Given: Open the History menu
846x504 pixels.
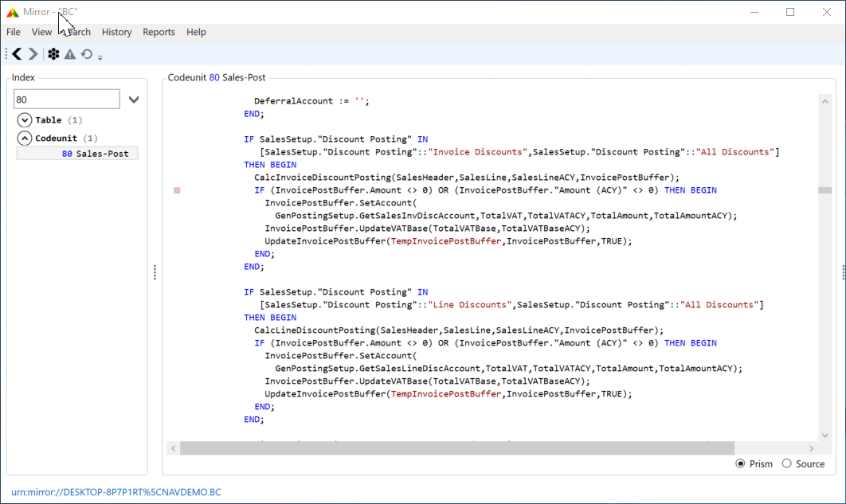Looking at the screenshot, I should (x=116, y=32).
